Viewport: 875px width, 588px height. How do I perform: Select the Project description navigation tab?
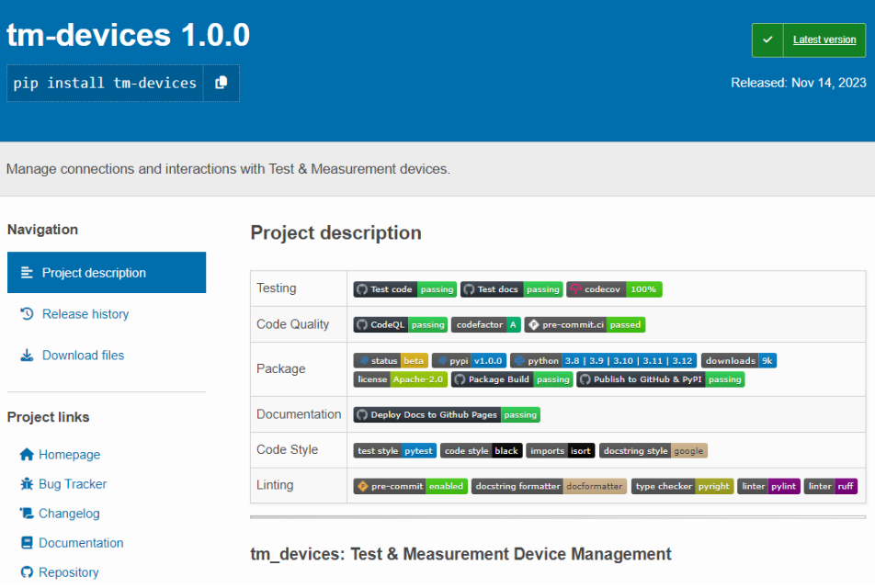107,273
